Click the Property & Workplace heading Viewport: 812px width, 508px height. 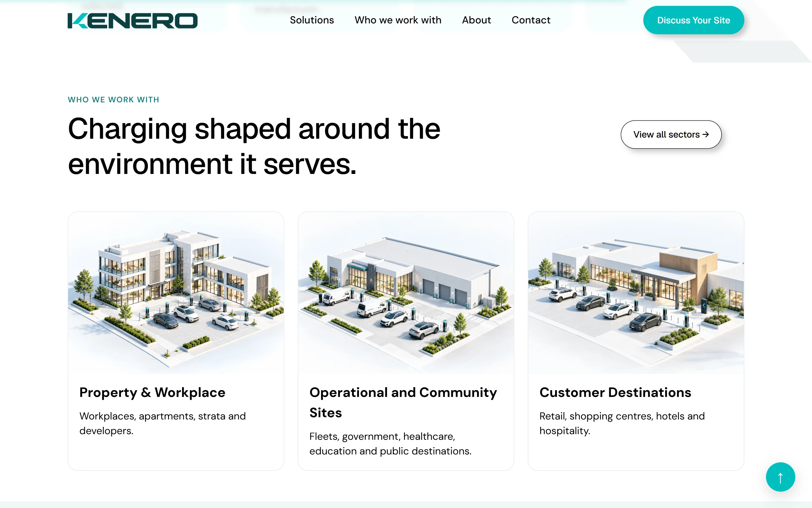coord(153,392)
